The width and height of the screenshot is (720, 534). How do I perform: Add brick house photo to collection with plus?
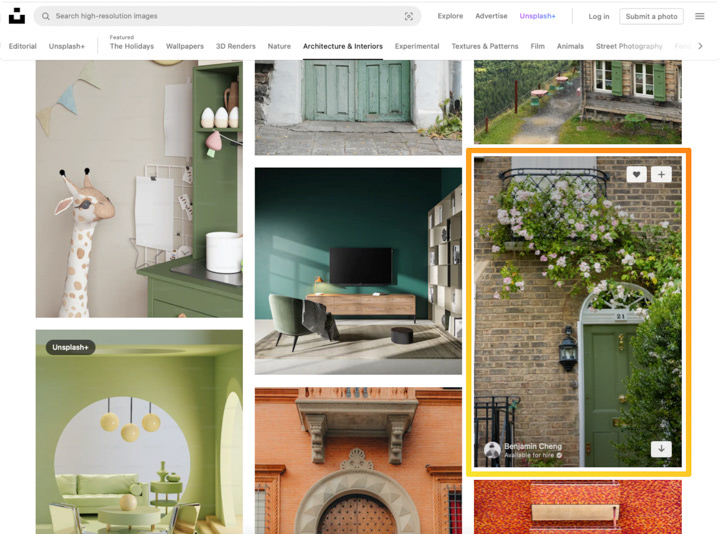pos(661,174)
